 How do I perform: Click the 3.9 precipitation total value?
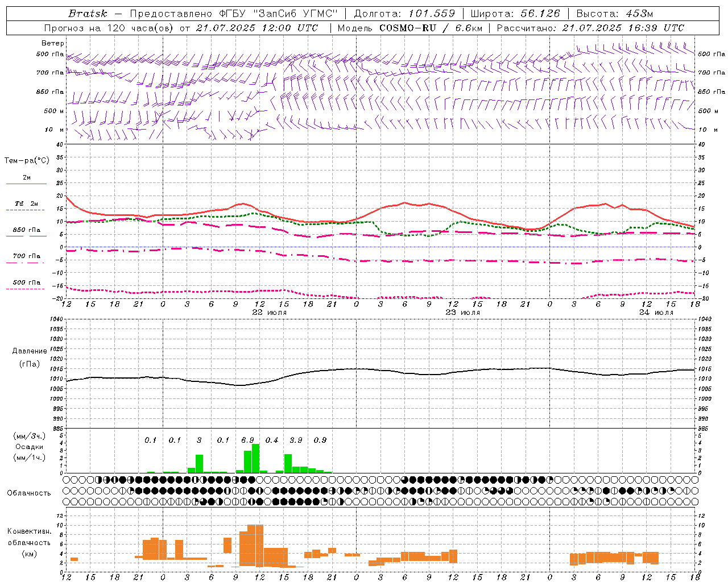[296, 440]
